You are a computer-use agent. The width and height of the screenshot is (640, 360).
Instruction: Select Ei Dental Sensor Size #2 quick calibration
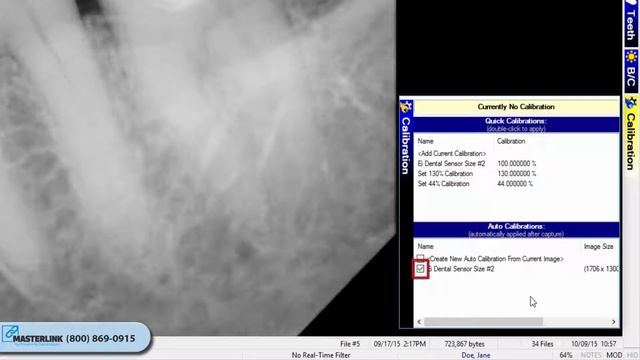(451, 164)
